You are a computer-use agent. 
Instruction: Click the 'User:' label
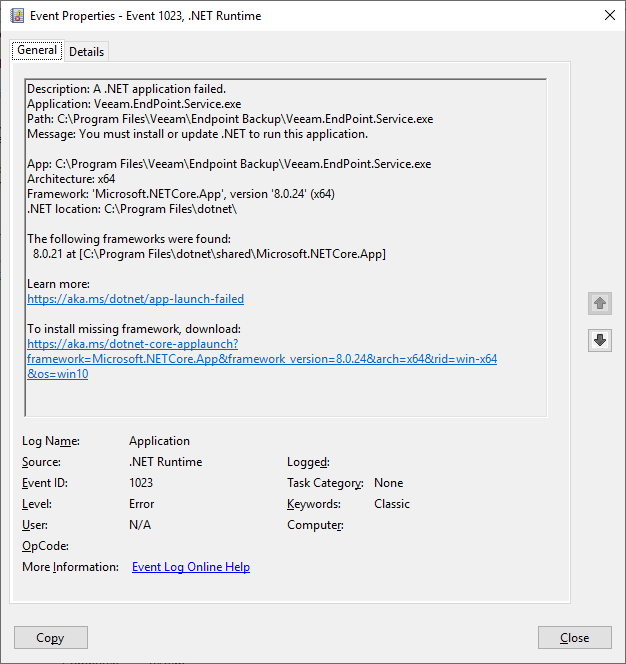click(x=35, y=525)
